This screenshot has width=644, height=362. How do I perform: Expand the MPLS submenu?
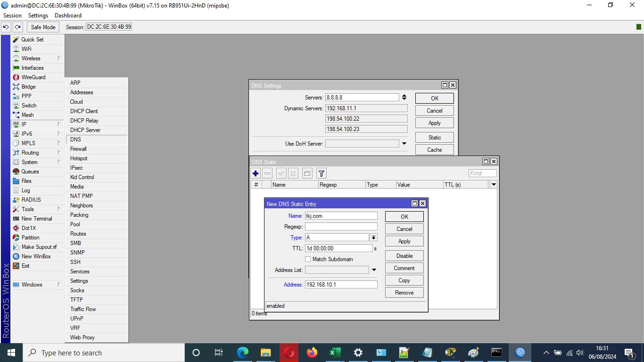(x=59, y=143)
